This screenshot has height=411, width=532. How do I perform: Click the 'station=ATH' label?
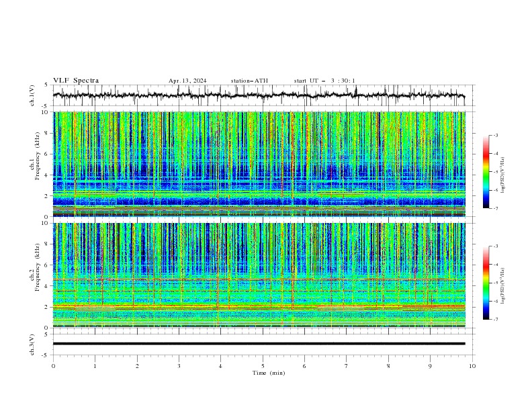(249, 81)
